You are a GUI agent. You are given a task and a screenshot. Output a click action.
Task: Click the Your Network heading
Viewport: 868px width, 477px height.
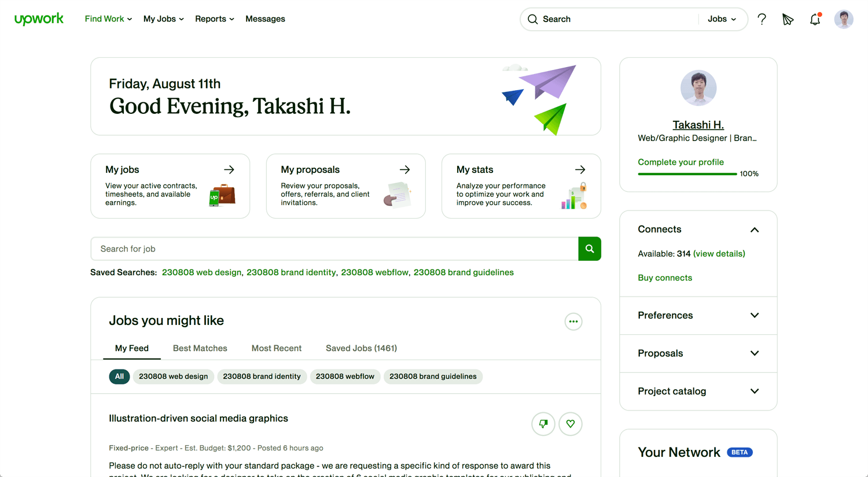679,453
